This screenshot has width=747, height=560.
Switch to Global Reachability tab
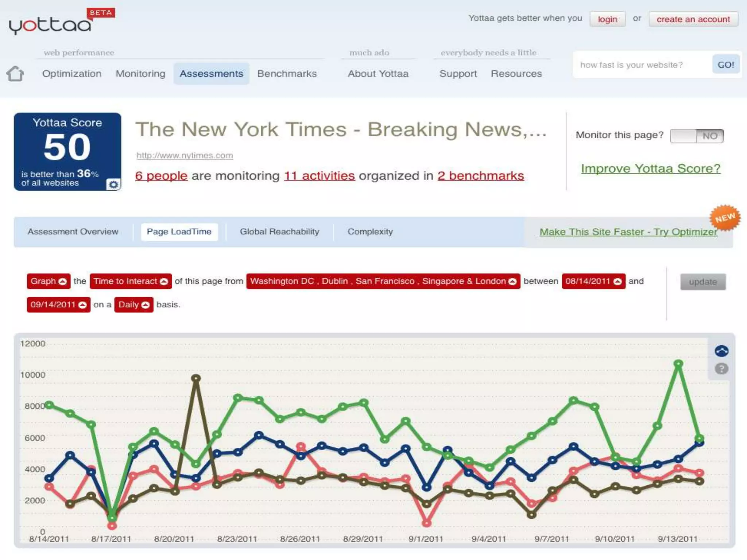279,232
